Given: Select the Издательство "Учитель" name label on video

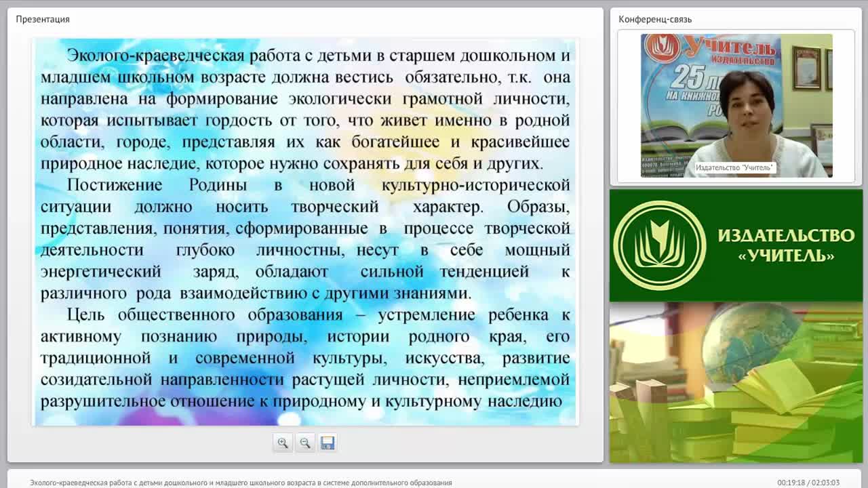Looking at the screenshot, I should (x=734, y=167).
